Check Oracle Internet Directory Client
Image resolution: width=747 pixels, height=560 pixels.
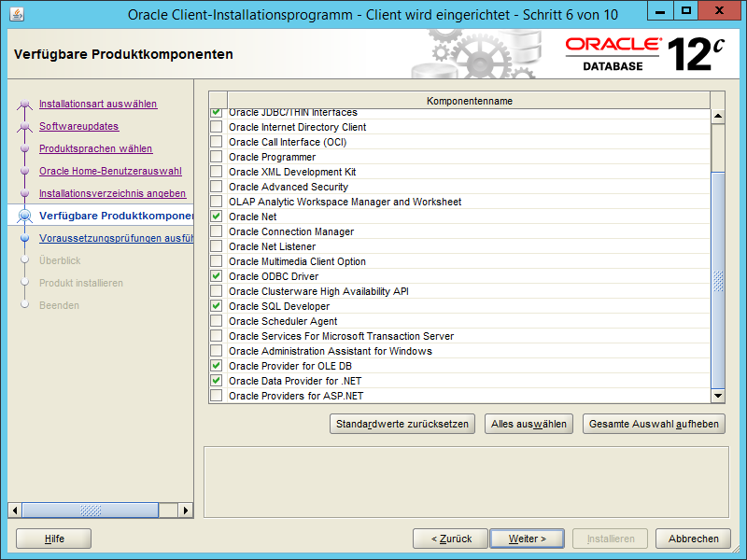coord(217,127)
